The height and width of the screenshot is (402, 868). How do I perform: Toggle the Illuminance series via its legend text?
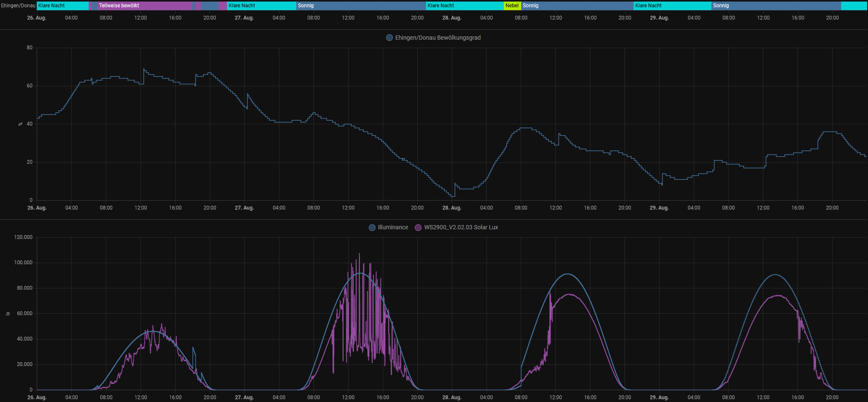click(393, 227)
